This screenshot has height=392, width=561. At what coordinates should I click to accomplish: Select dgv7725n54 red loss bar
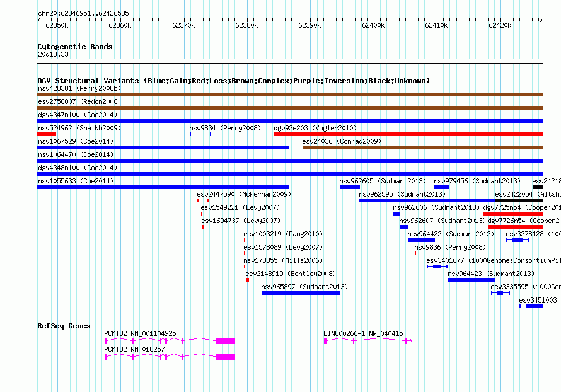click(x=513, y=214)
